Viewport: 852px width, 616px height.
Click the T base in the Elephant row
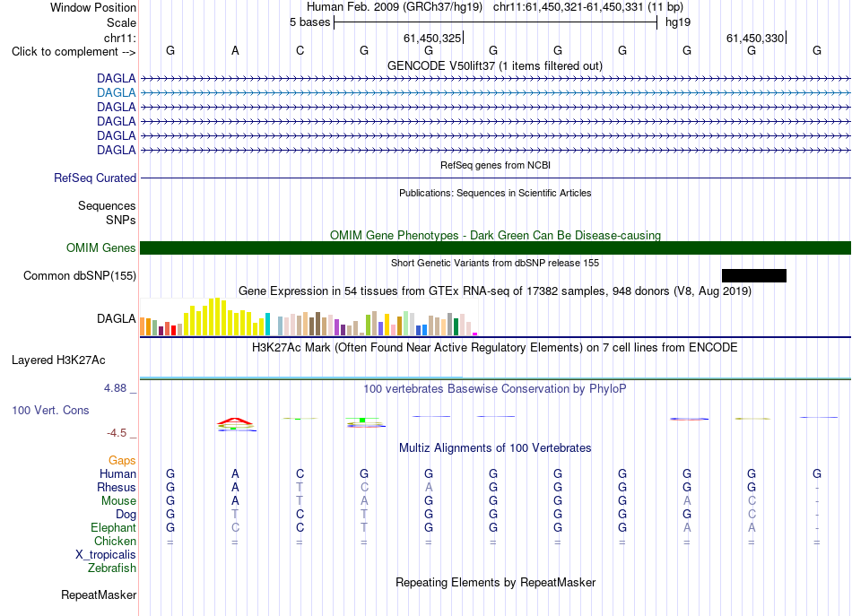coord(364,527)
